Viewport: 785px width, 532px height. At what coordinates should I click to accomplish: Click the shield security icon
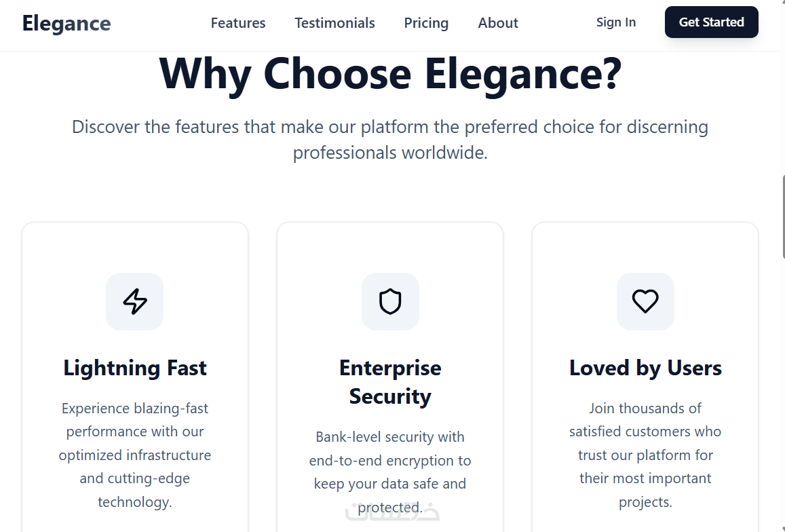tap(390, 301)
